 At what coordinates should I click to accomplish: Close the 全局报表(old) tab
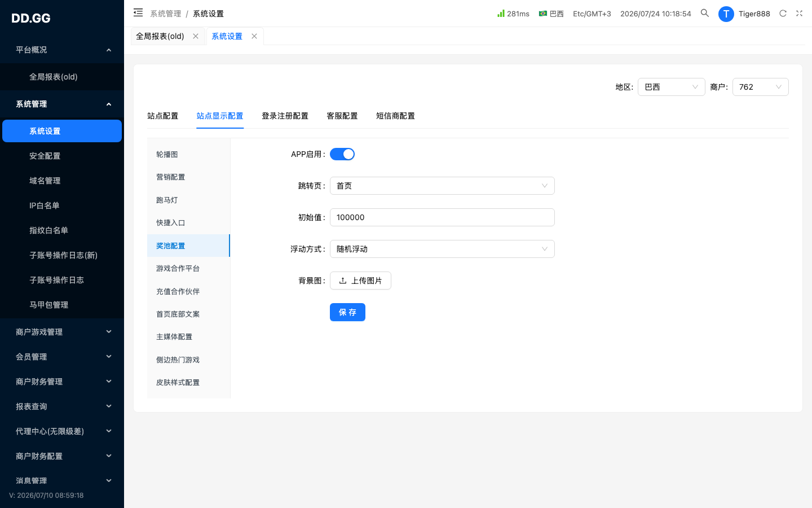coord(196,36)
